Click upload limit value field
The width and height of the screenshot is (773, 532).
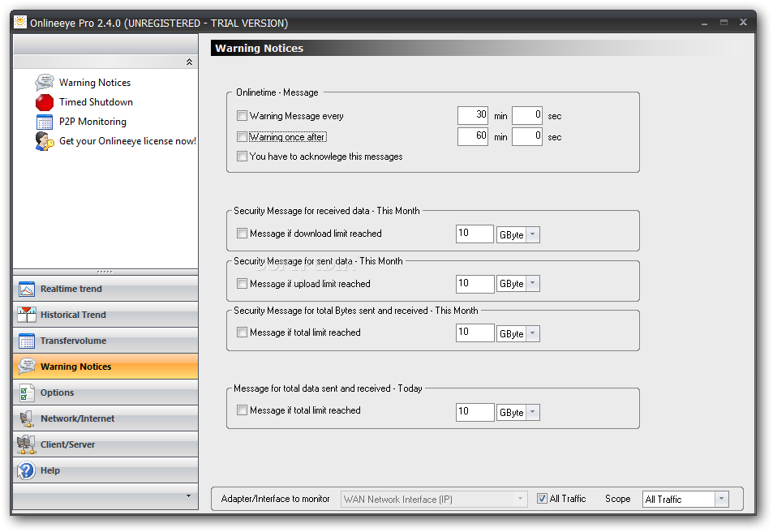coord(475,284)
